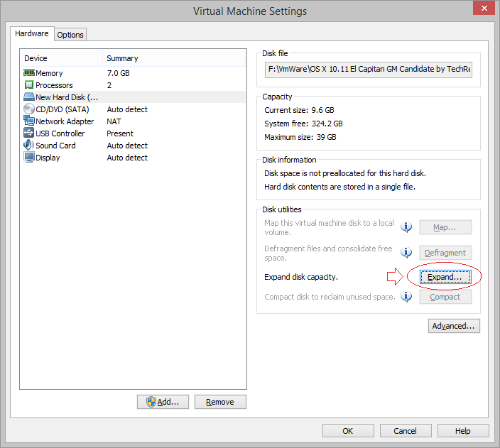Select the Sound Card row label

pos(55,146)
